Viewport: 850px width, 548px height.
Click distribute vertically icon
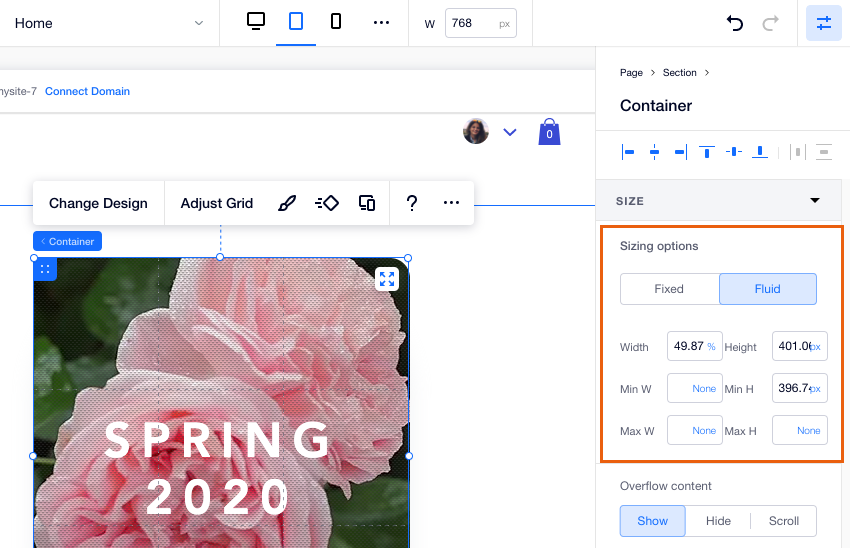pos(823,152)
